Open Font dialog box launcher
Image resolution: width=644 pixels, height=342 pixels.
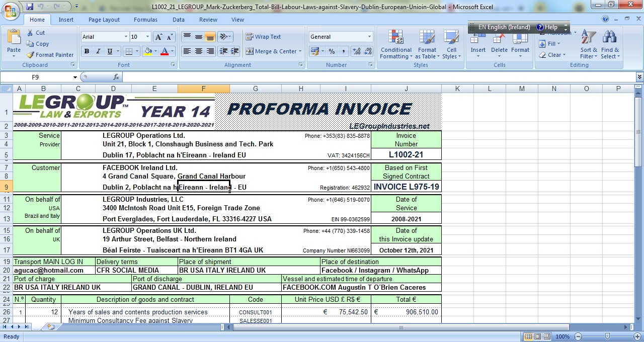pos(174,65)
